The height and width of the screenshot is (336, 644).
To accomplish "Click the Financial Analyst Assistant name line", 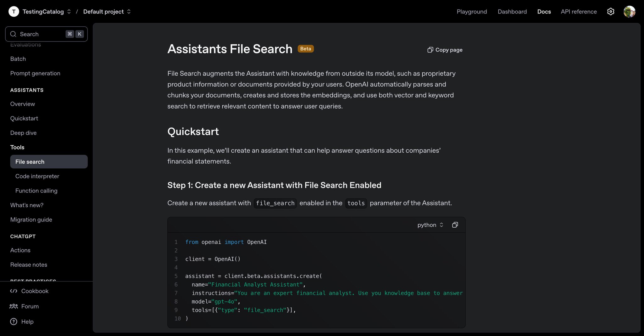I will click(248, 285).
